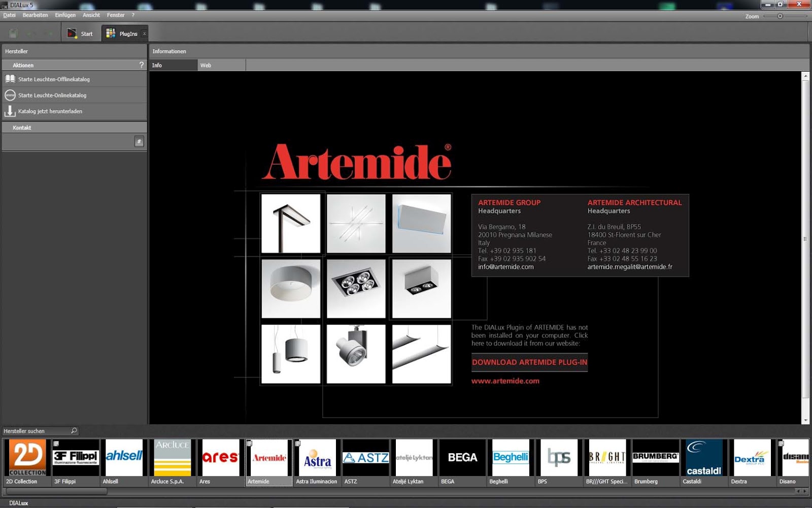Image resolution: width=812 pixels, height=508 pixels.
Task: Click the manufacturer strip horizontal scrollbar thumb
Action: click(x=56, y=491)
